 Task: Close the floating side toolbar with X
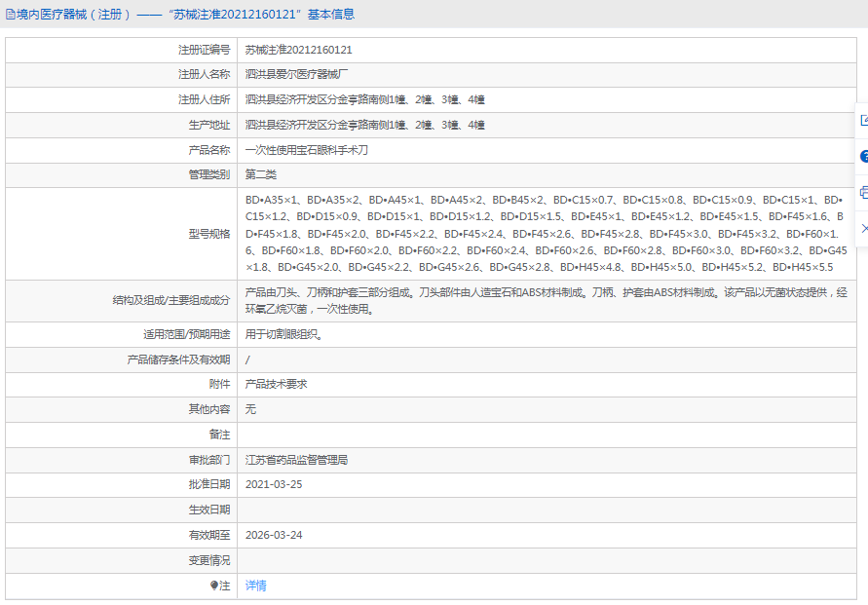[863, 228]
